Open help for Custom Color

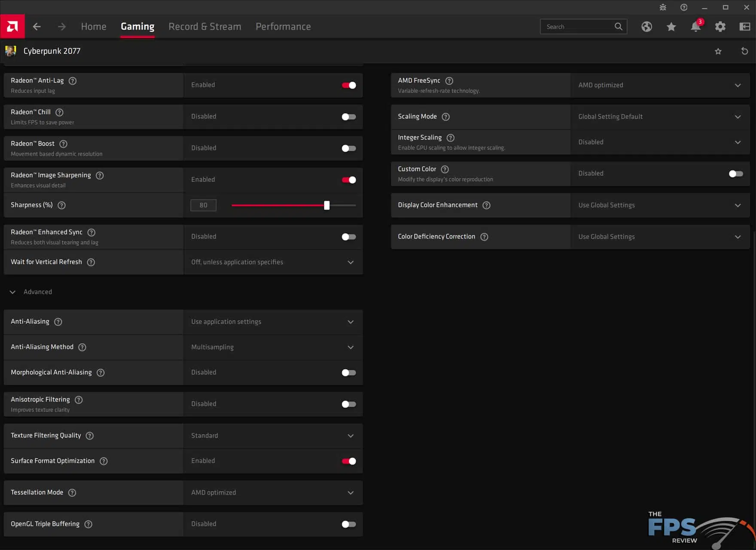[445, 169]
